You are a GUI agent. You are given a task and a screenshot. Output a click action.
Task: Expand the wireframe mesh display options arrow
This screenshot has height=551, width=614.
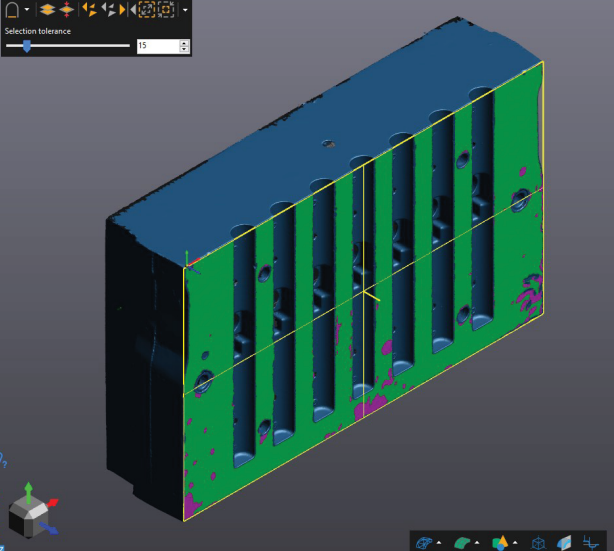tap(439, 543)
